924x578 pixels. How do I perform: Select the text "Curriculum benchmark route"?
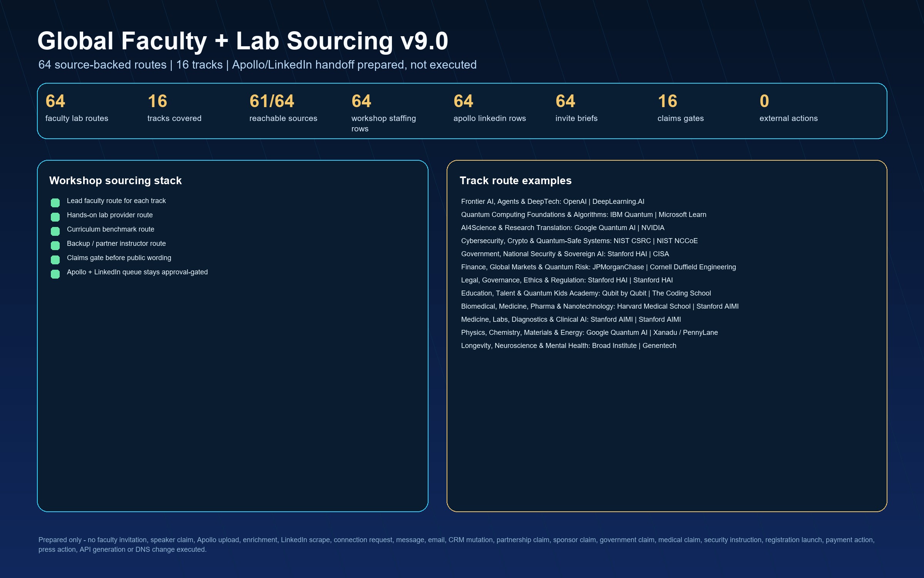tap(110, 229)
